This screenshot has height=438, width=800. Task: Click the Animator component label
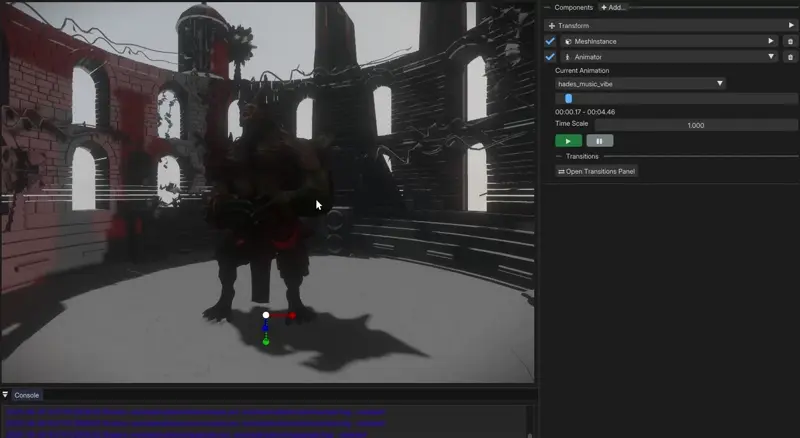[x=588, y=57]
